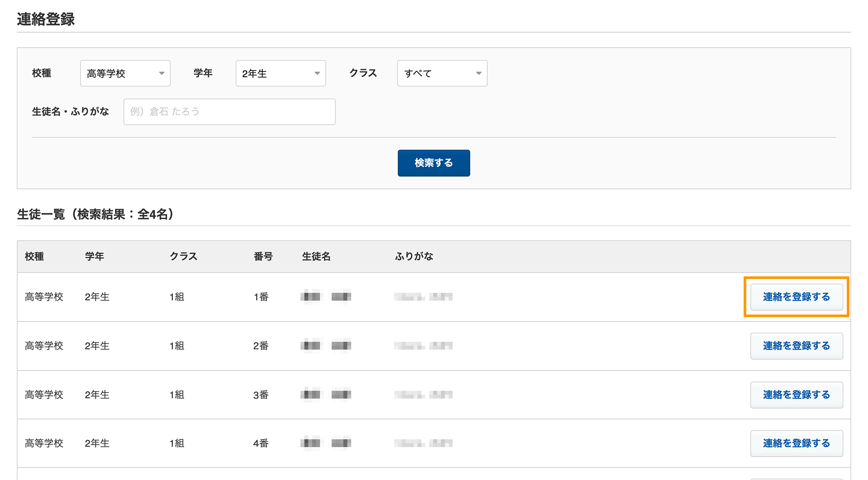Click the 生徒名 column header

[316, 256]
